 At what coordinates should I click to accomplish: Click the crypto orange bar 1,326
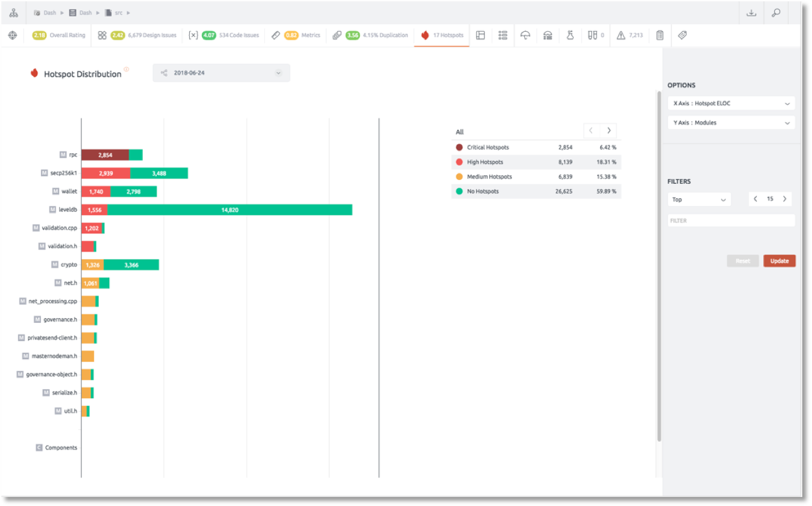(92, 264)
